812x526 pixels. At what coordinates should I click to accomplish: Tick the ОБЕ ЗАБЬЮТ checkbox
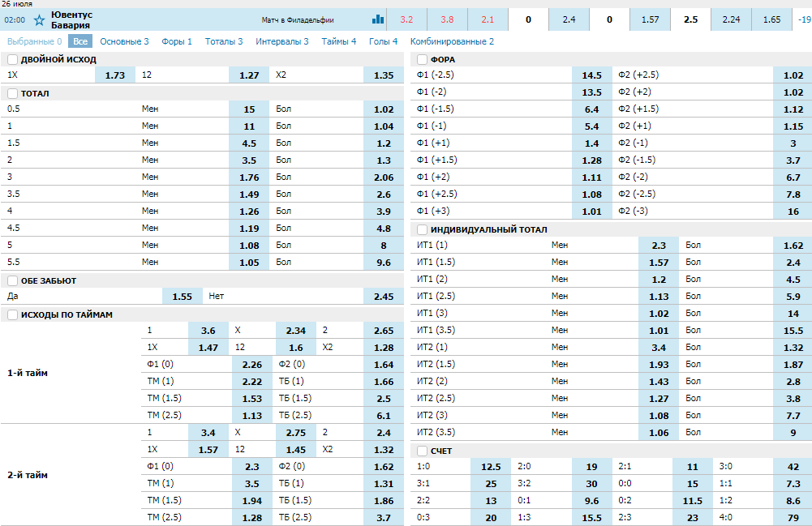(12, 281)
